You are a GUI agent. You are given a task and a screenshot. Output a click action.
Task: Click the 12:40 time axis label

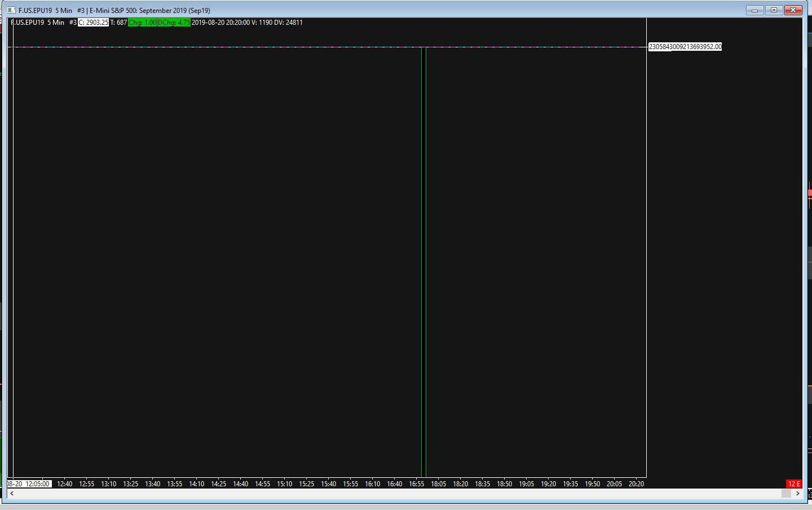[65, 484]
